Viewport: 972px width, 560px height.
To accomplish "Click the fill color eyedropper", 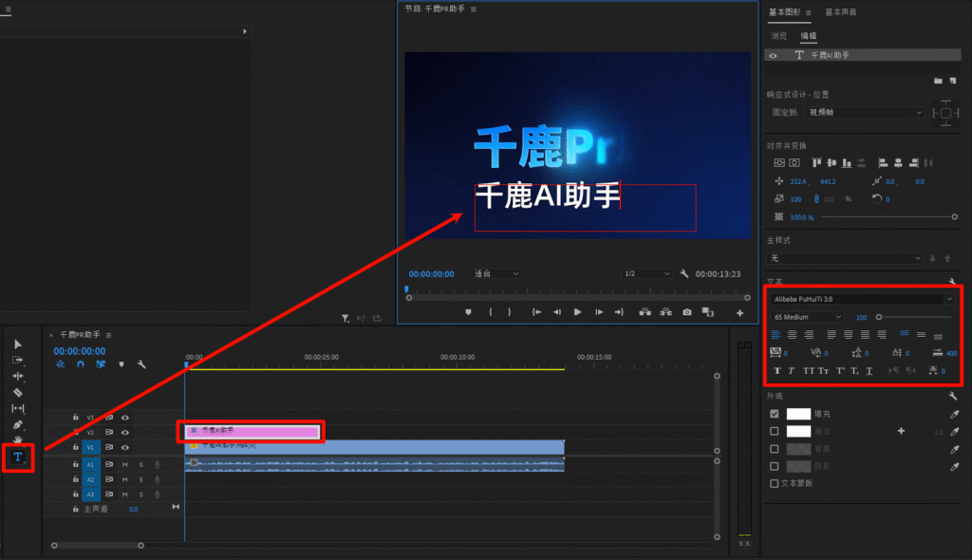I will [954, 414].
